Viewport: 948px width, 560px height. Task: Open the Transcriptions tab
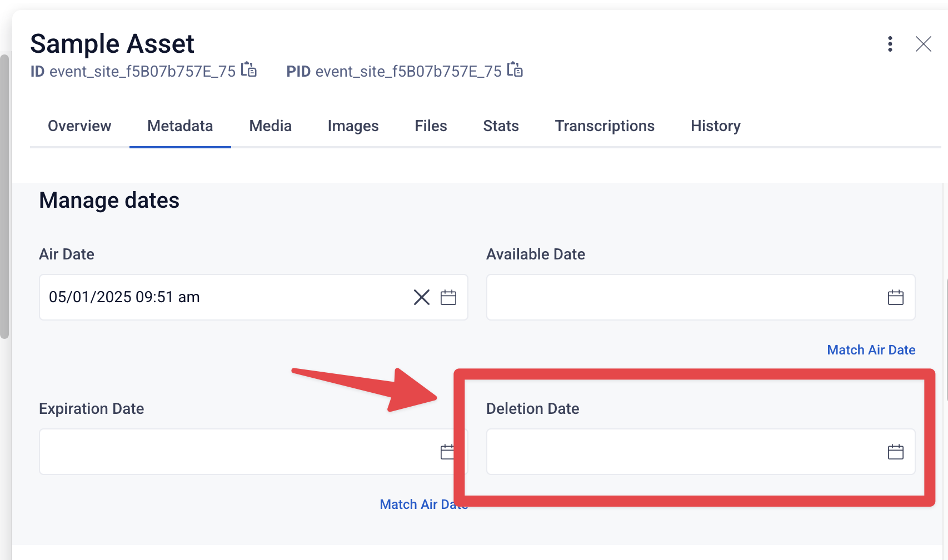pos(605,126)
